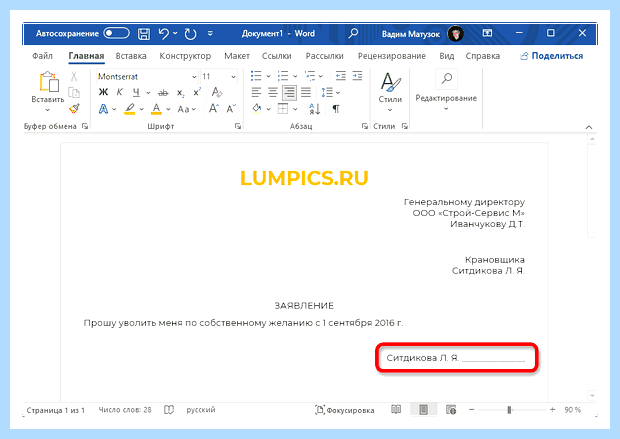Viewport: 620px width, 439px height.
Task: Click the Borders icon
Action: 283,109
